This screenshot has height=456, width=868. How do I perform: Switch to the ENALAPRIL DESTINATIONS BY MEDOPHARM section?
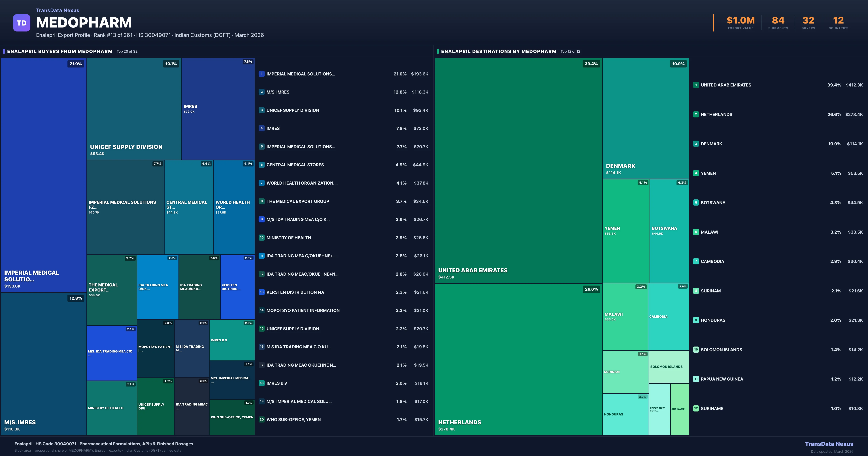[499, 51]
